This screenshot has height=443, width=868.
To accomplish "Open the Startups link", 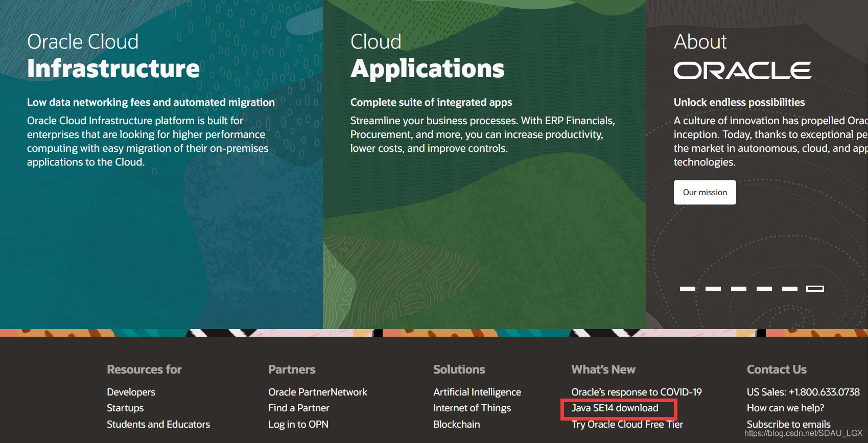I will 125,408.
